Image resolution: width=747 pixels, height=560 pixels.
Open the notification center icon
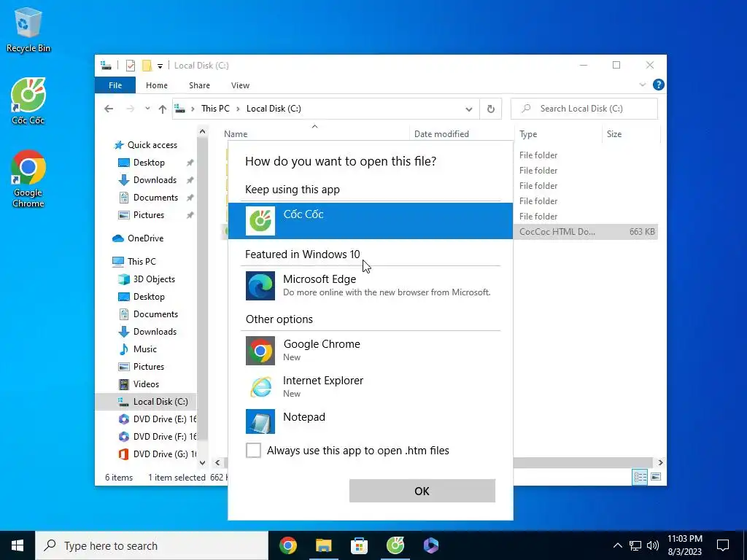point(723,545)
